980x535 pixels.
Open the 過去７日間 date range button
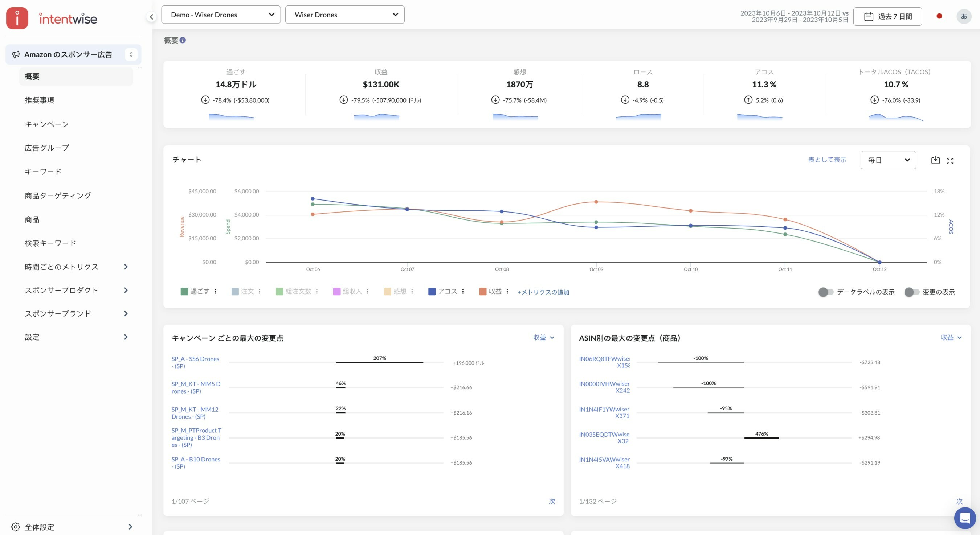tap(887, 16)
